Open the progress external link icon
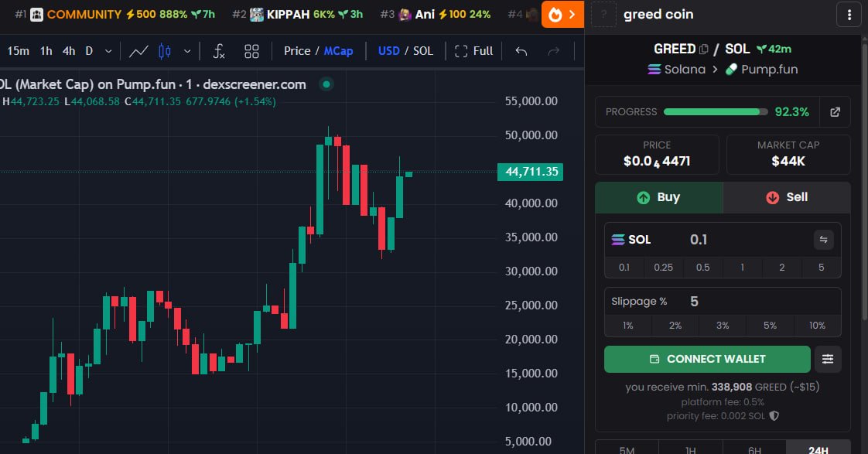This screenshot has height=454, width=868. point(836,112)
